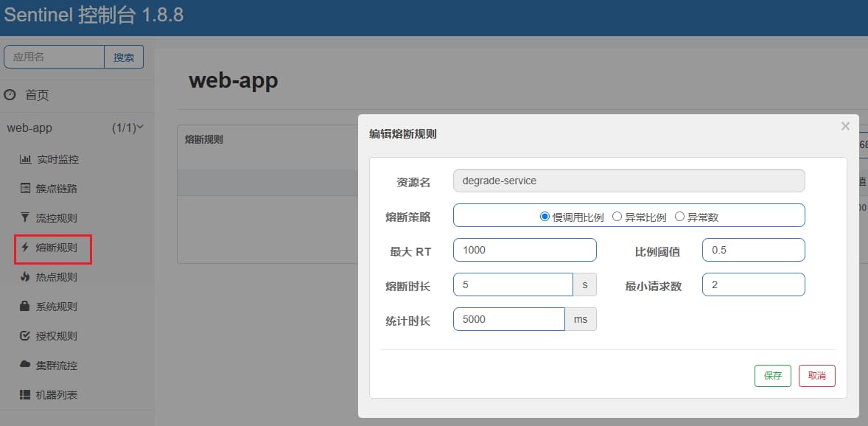Viewport: 868px width, 426px height.
Task: Focus the 应用名 search field
Action: pos(55,57)
